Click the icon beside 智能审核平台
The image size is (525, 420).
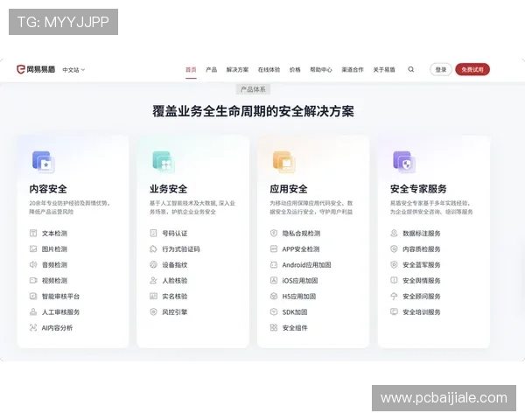pyautogui.click(x=33, y=296)
